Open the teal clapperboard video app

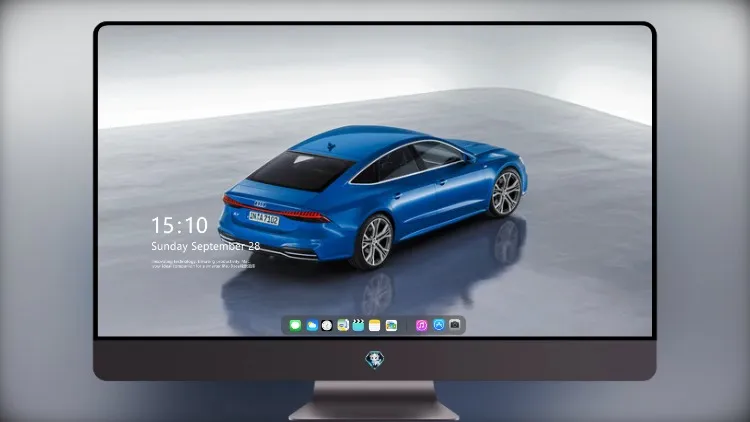pos(358,325)
